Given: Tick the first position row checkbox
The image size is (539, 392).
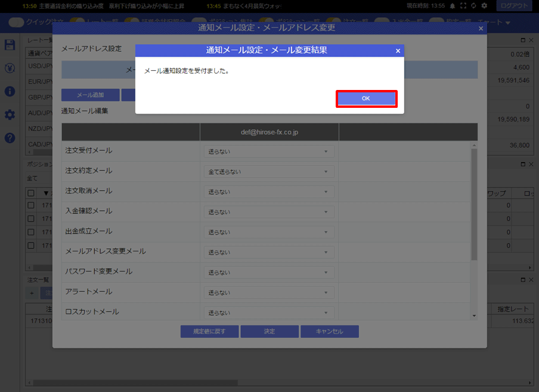Looking at the screenshot, I should coord(31,206).
